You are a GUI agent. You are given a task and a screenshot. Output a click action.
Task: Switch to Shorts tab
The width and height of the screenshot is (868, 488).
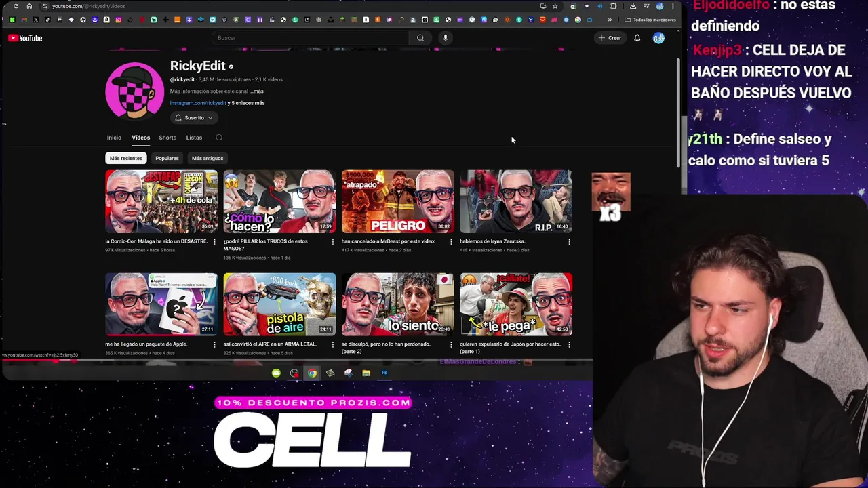(167, 138)
